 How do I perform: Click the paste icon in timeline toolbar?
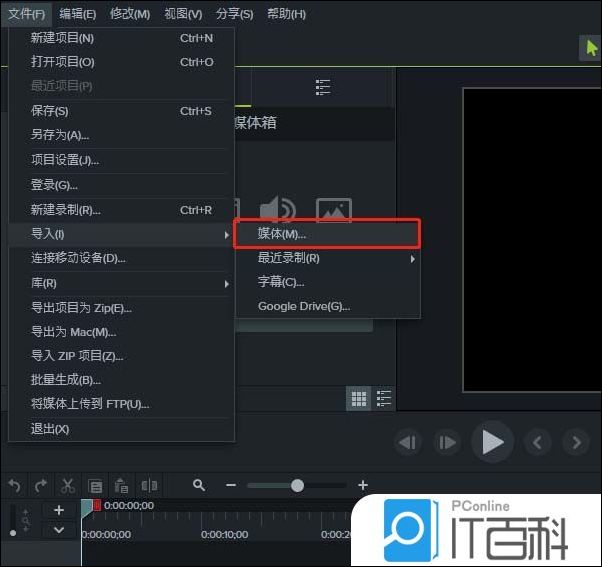121,486
